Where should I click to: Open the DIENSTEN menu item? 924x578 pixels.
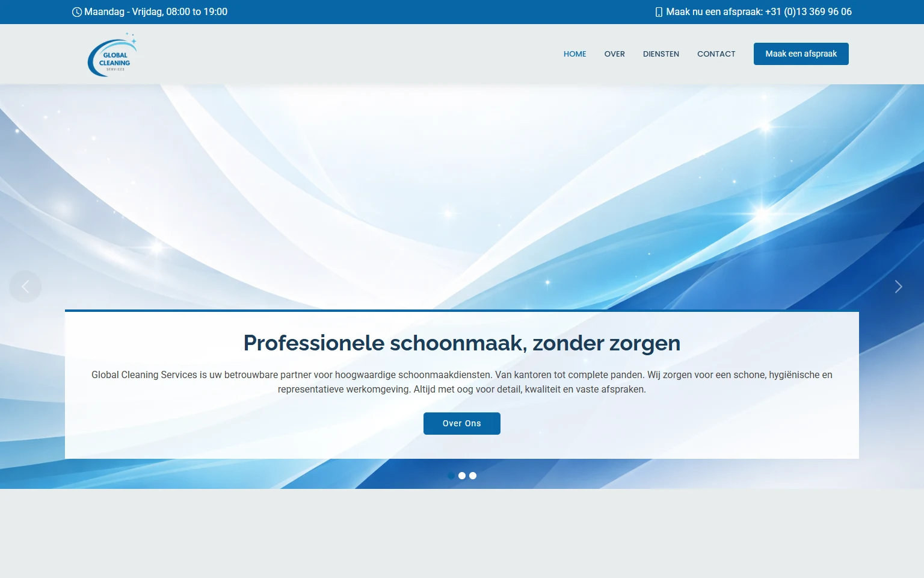661,54
